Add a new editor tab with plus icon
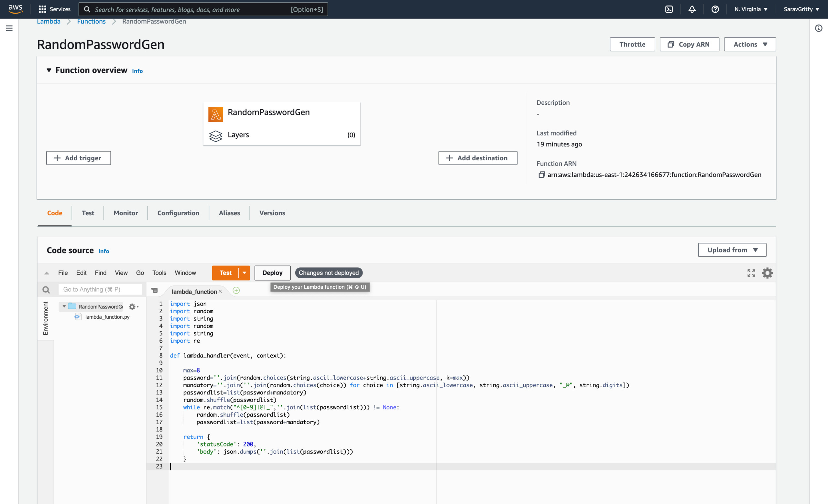 [x=236, y=290]
